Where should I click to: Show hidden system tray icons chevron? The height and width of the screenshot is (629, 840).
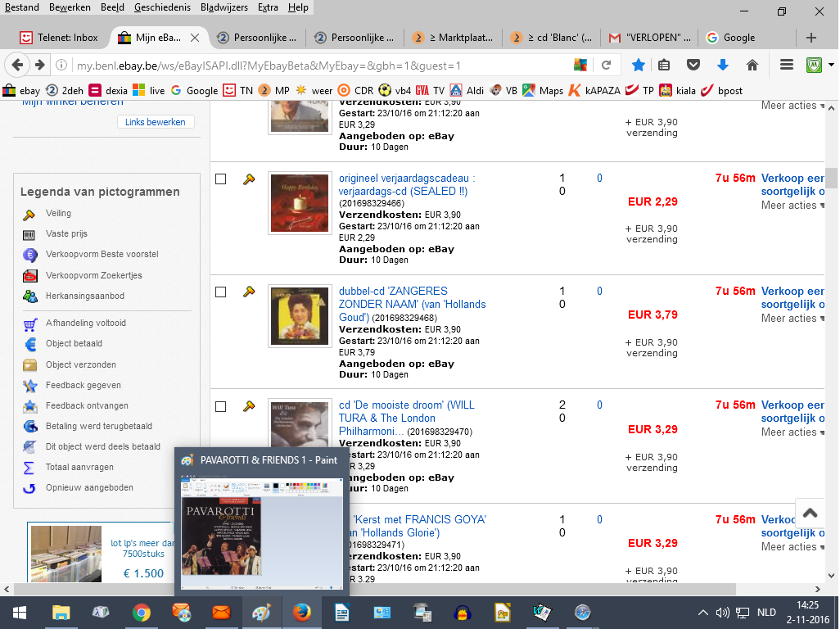click(703, 613)
